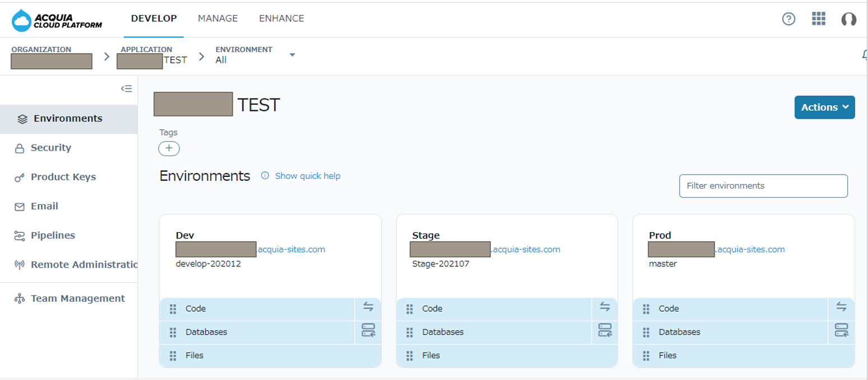
Task: Open the Prod acquia-sites.com link
Action: (750, 249)
